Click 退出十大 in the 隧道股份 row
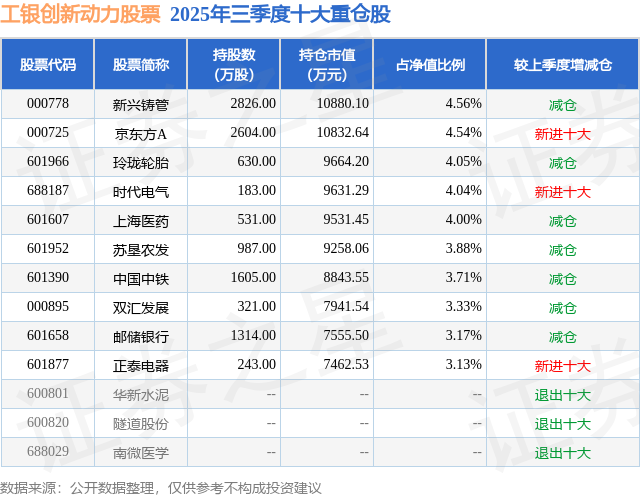Viewport: 640px width, 497px height. [x=563, y=424]
